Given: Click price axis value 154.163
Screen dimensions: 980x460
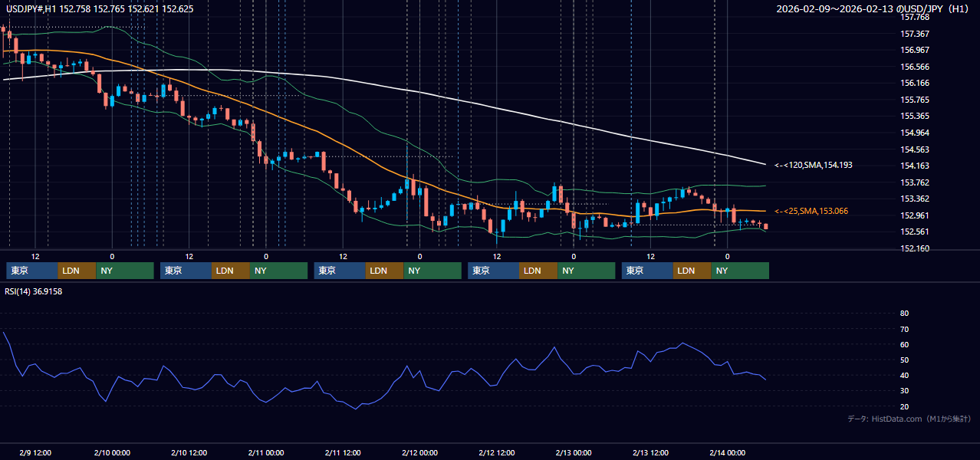Looking at the screenshot, I should click(x=915, y=166).
